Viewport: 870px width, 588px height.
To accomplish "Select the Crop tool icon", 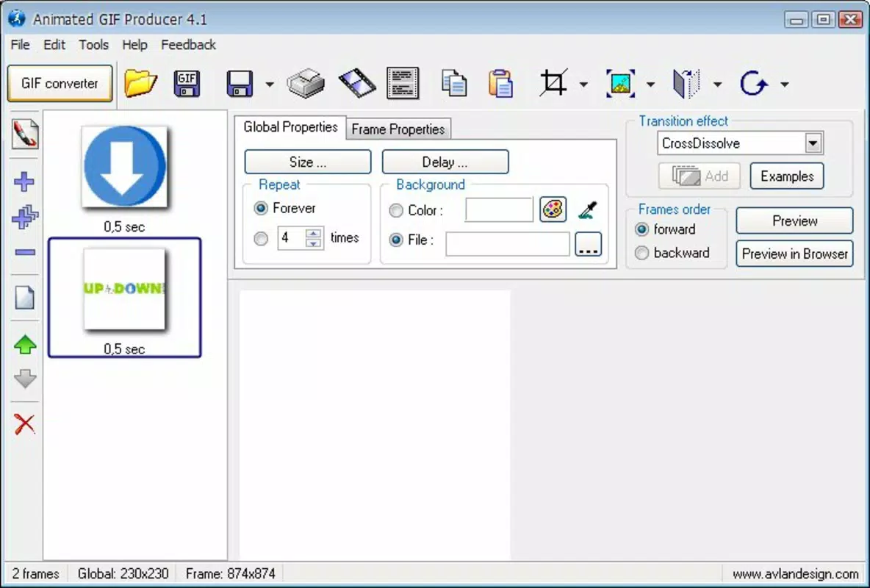I will [554, 83].
